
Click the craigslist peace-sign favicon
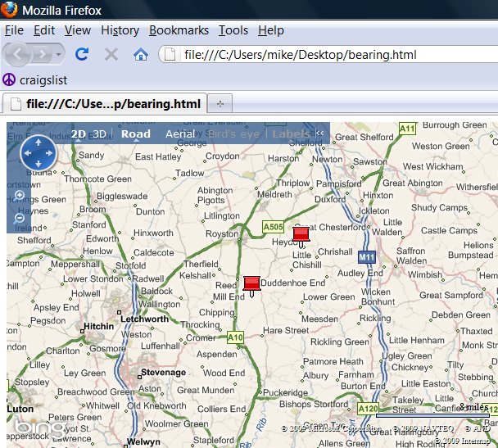tap(9, 79)
